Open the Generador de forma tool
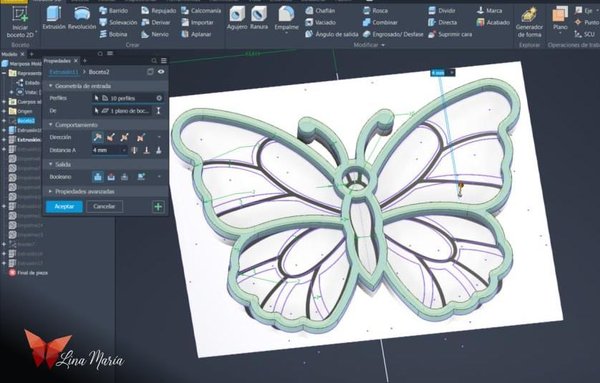This screenshot has height=383, width=600. [529, 22]
